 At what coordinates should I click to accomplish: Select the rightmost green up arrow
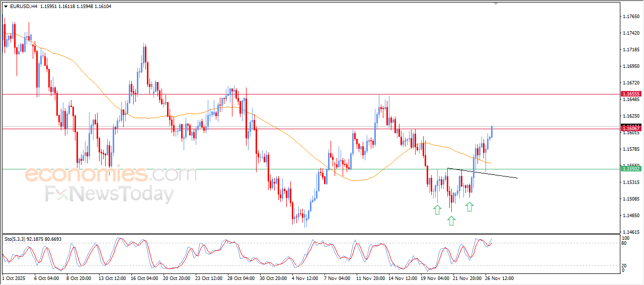[x=469, y=206]
